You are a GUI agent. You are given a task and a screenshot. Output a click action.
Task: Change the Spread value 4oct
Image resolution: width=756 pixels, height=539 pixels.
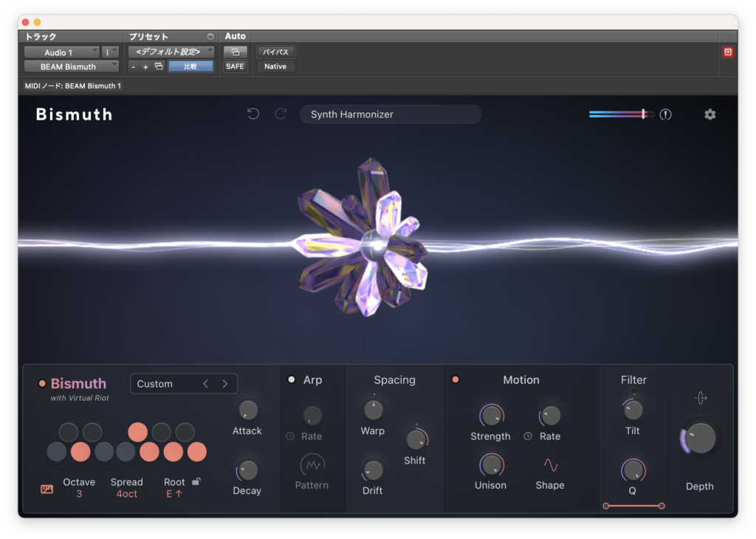(127, 494)
